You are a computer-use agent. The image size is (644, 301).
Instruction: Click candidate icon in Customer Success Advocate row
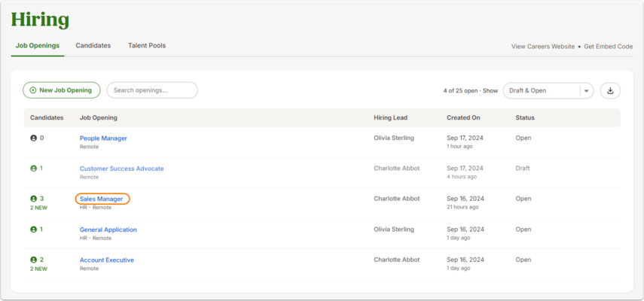(x=34, y=169)
